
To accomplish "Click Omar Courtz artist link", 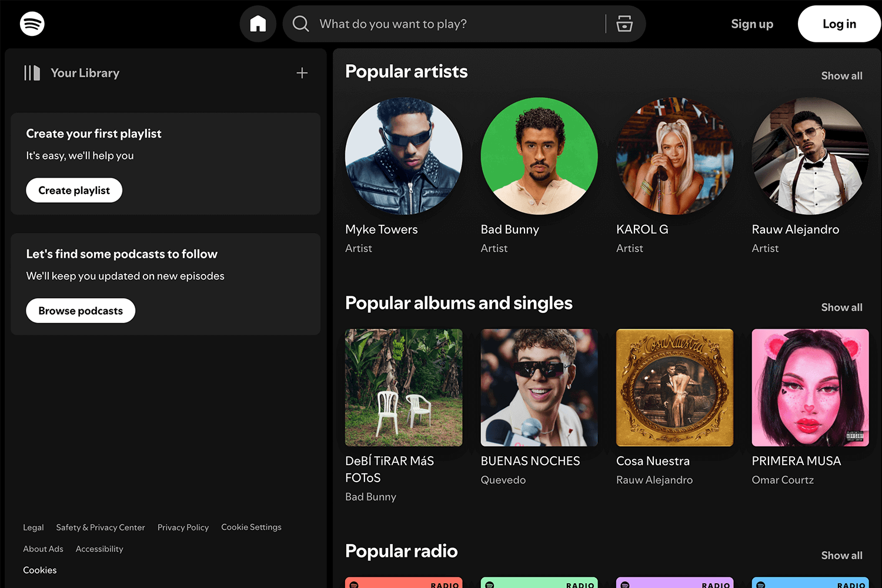I will click(x=783, y=480).
